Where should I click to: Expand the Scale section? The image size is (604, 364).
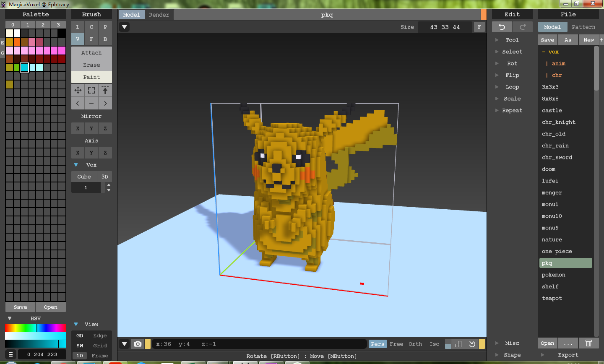tap(512, 99)
